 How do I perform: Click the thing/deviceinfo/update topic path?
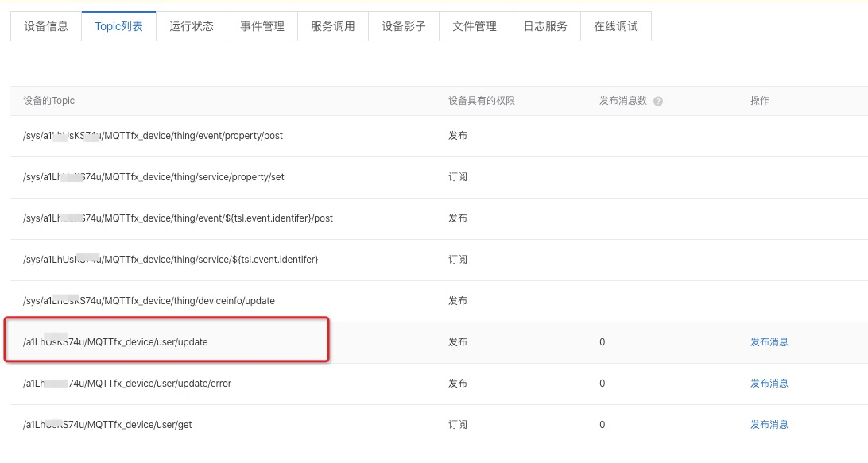pos(149,301)
